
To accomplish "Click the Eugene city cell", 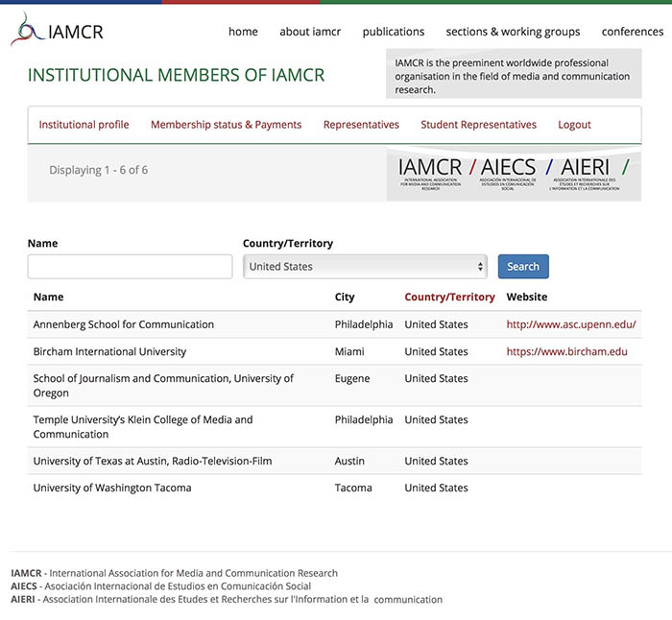I will [352, 379].
